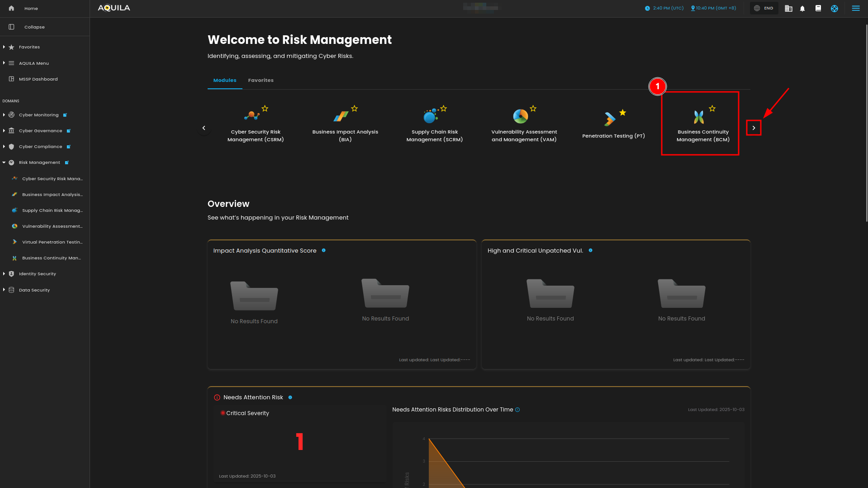Viewport: 868px width, 488px height.
Task: Open the documentation book icon
Action: click(818, 8)
